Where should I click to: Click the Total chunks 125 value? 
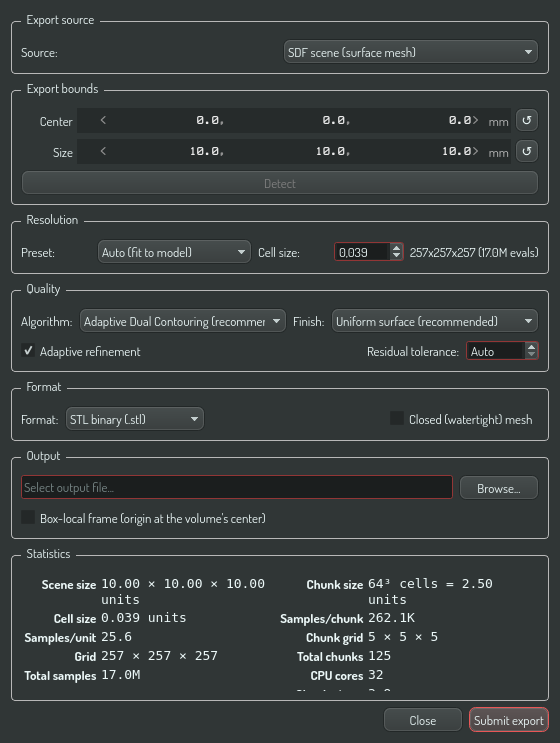(379, 656)
